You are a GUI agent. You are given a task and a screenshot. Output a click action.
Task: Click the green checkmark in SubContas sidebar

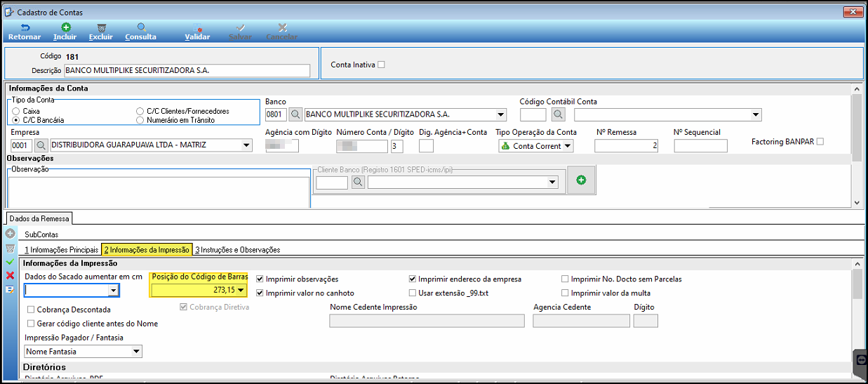pos(10,261)
